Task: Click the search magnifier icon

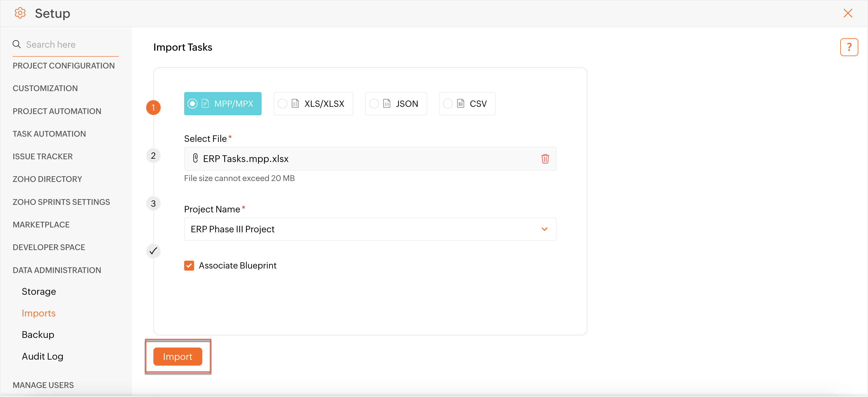Action: pos(17,44)
